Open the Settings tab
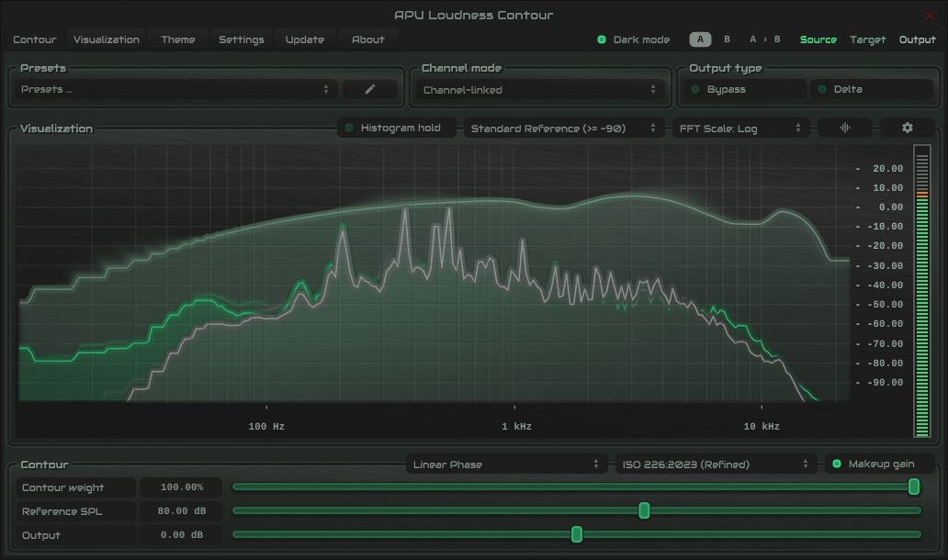 (x=242, y=39)
